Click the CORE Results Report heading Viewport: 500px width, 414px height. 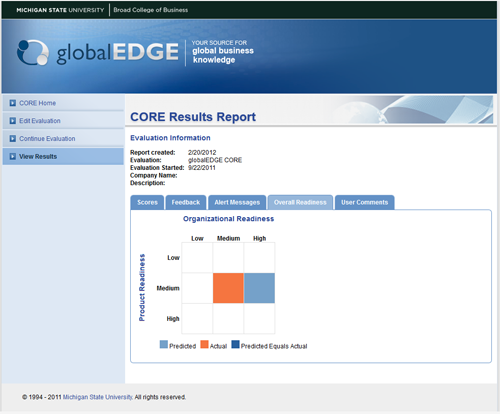(193, 117)
